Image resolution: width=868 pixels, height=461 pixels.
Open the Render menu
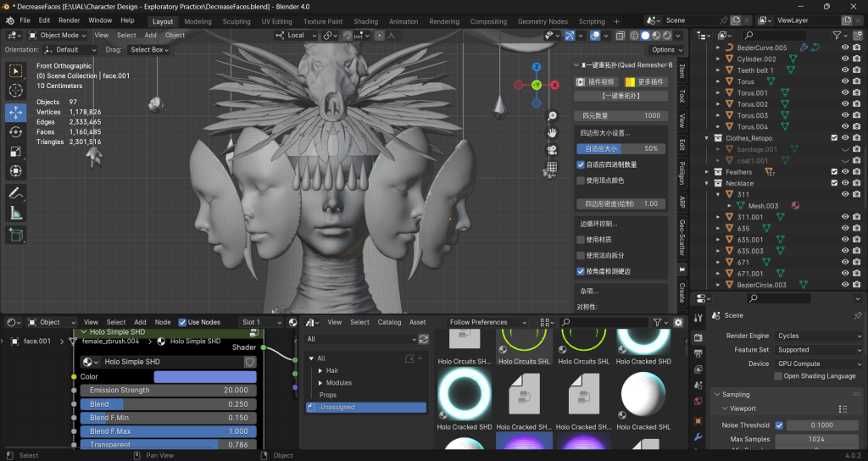coord(70,20)
